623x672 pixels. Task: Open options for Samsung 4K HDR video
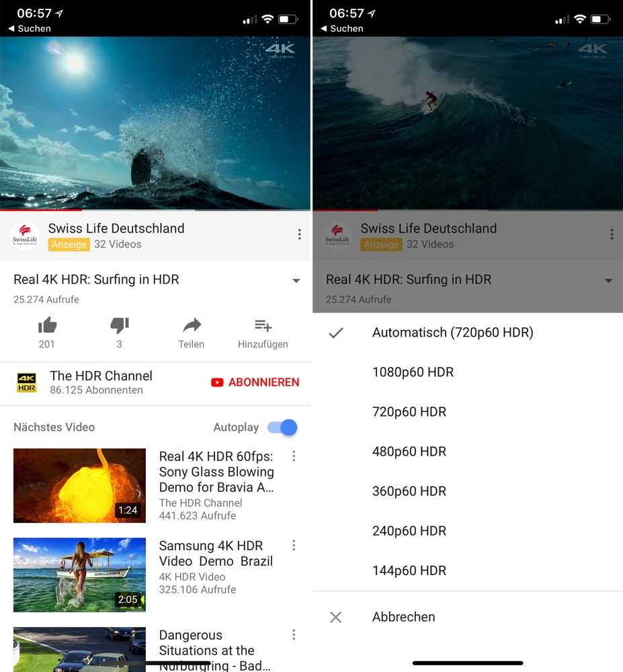point(294,546)
